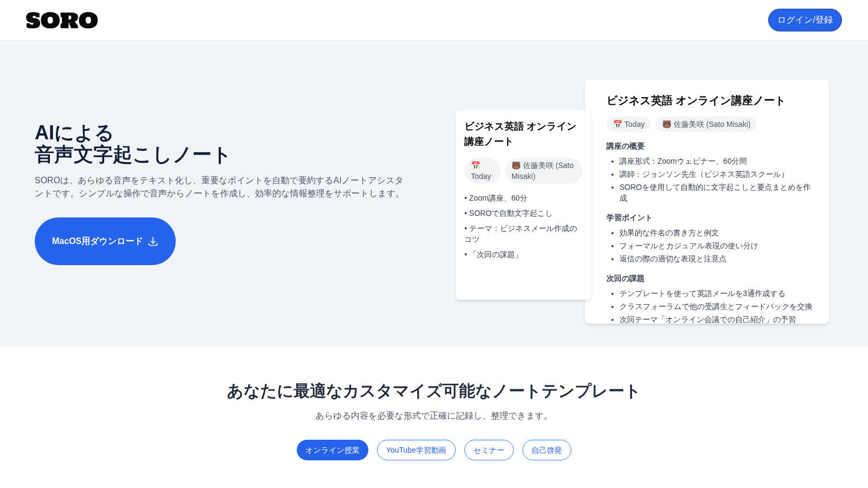Select the オンライン授業 template tab
This screenshot has width=868, height=488.
(x=333, y=450)
